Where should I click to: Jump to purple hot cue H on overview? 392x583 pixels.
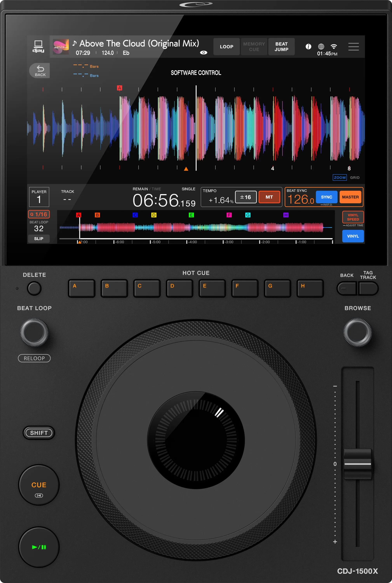[x=286, y=215]
